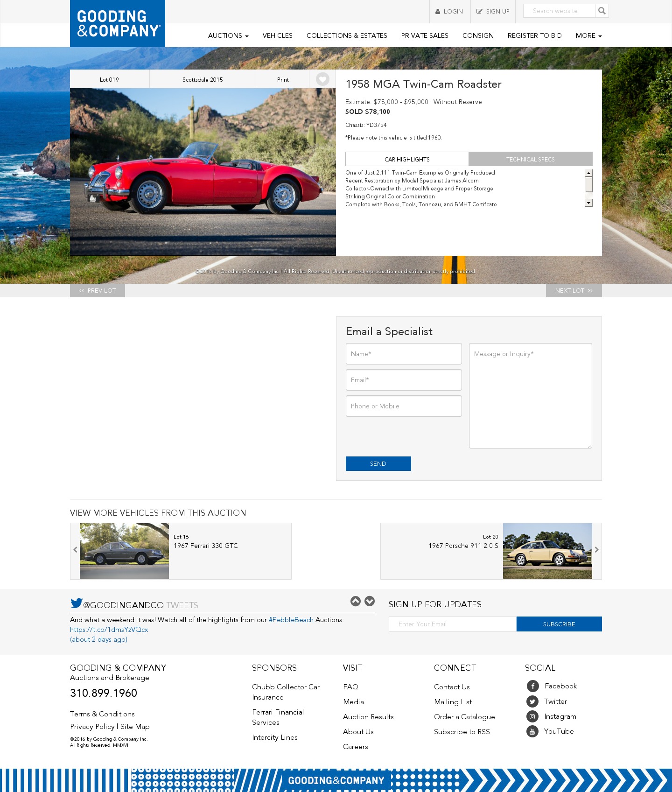Click the Lot 019 label

point(109,80)
